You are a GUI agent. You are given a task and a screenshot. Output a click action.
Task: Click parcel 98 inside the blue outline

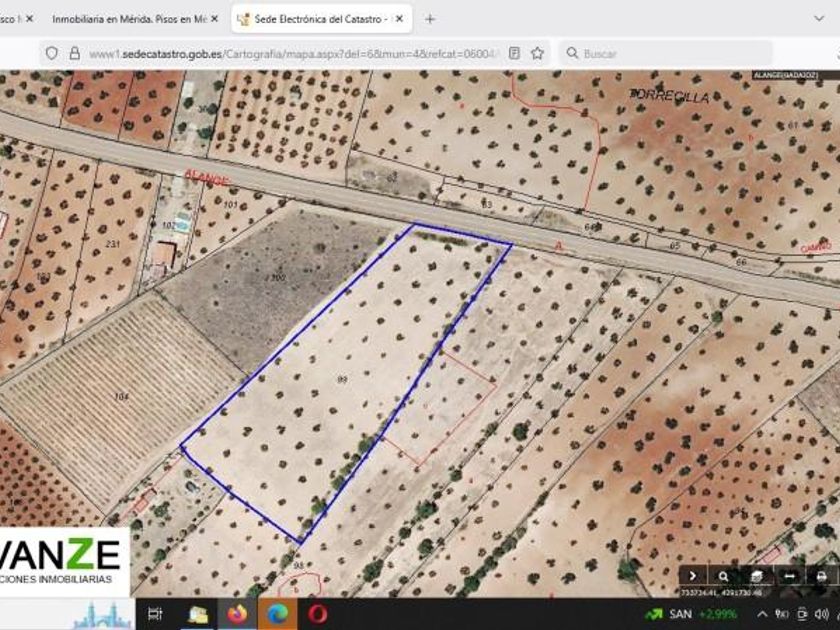click(342, 379)
